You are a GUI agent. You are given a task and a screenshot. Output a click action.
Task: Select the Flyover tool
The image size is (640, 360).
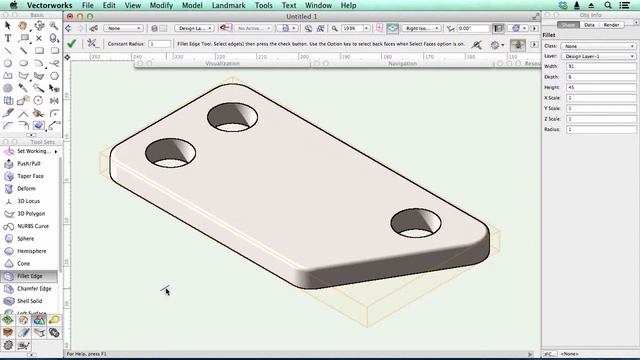[x=39, y=26]
